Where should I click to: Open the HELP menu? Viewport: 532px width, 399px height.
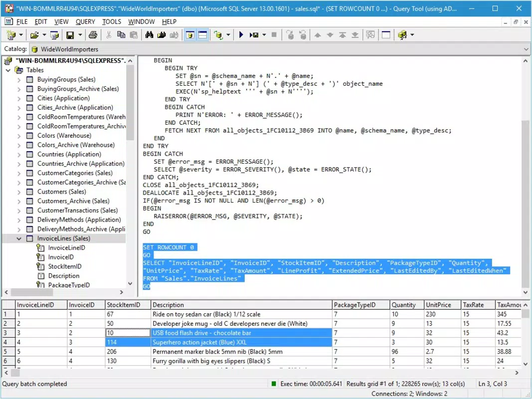click(x=170, y=22)
